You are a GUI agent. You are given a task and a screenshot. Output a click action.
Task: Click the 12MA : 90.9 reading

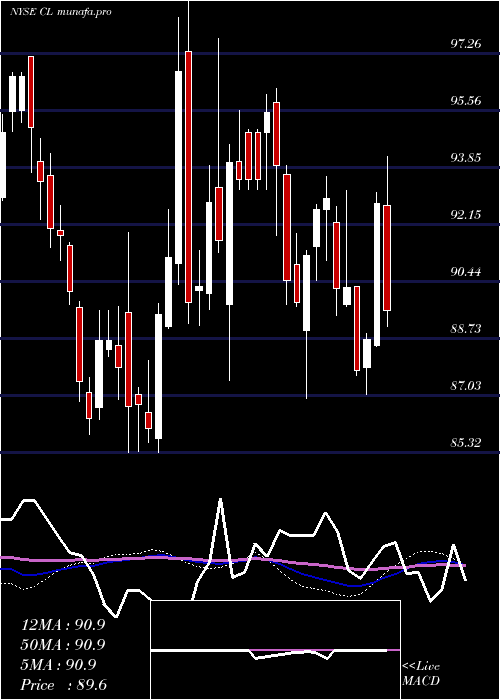click(63, 625)
